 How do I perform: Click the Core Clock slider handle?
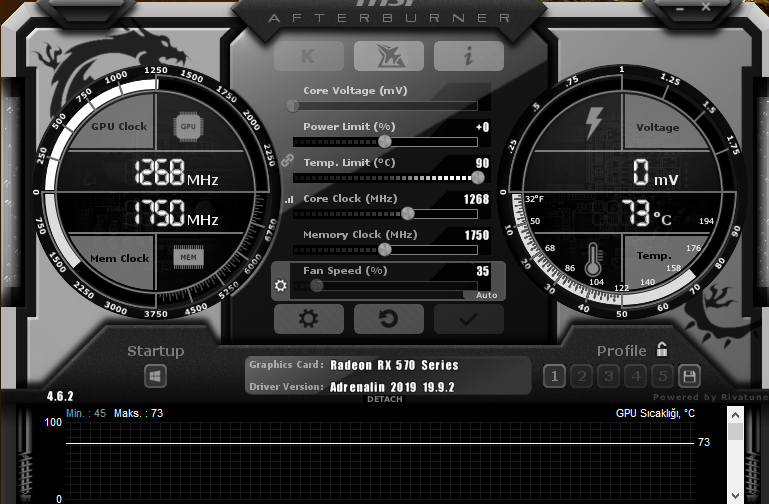point(408,214)
